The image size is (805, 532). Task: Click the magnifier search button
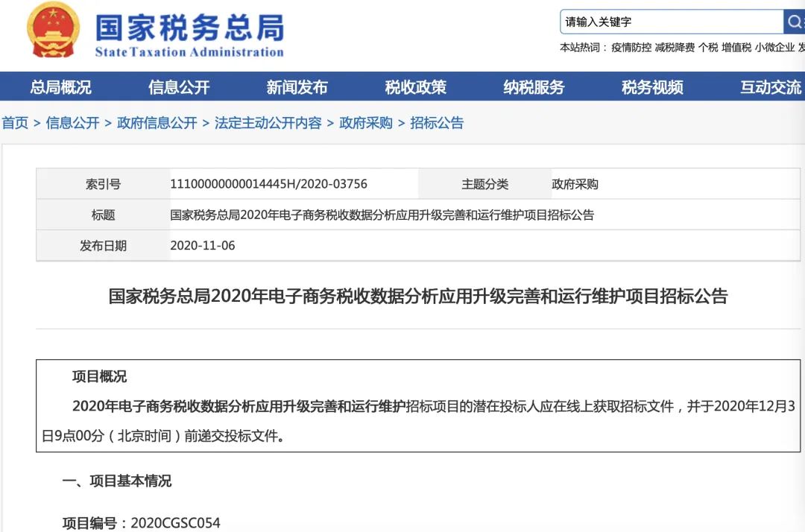click(794, 22)
